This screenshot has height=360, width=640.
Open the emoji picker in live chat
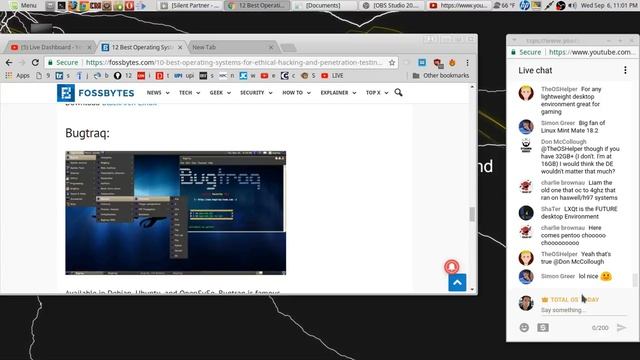click(x=524, y=327)
